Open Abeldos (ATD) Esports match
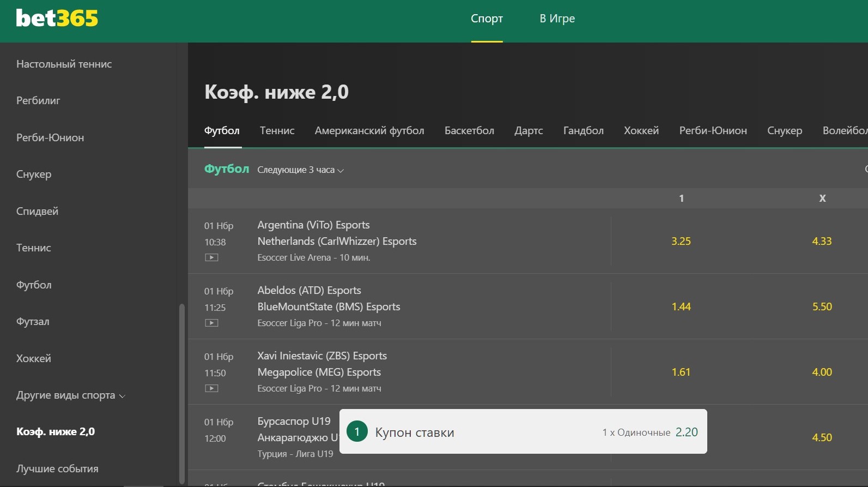Viewport: 868px width, 487px height. [309, 291]
